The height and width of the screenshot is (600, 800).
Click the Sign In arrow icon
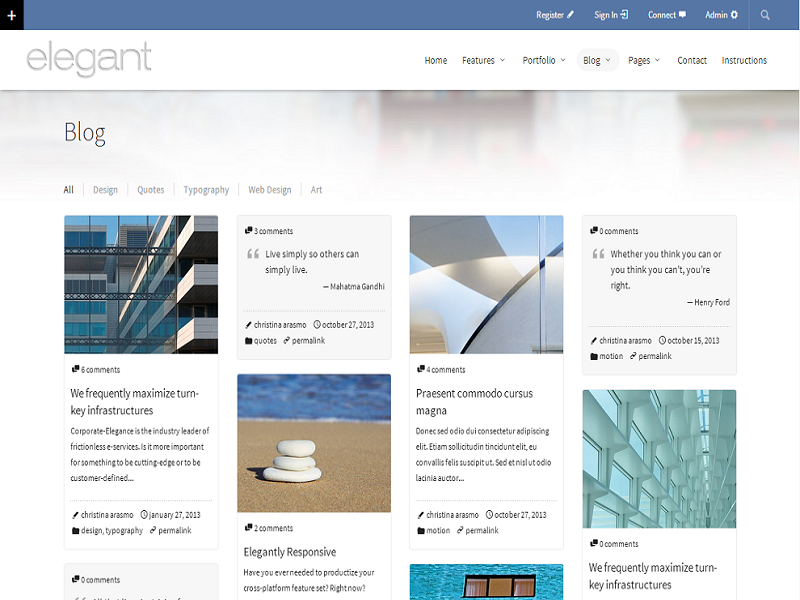coord(625,15)
